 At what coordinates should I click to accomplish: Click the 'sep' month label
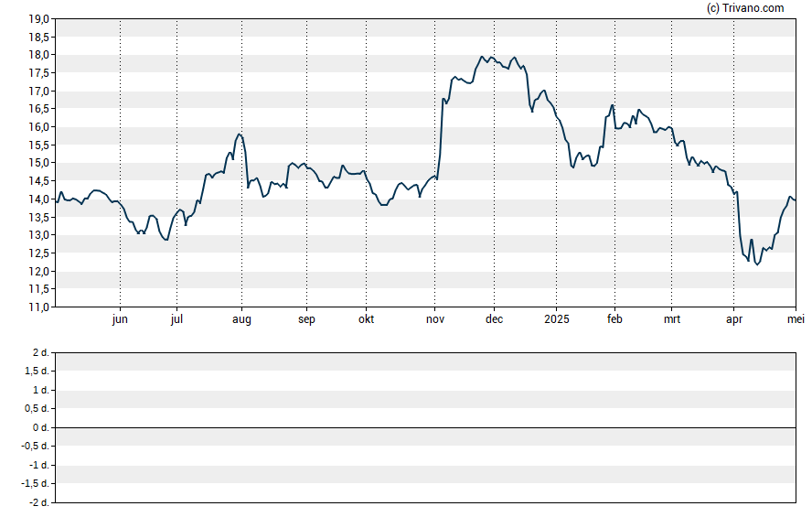pos(306,319)
